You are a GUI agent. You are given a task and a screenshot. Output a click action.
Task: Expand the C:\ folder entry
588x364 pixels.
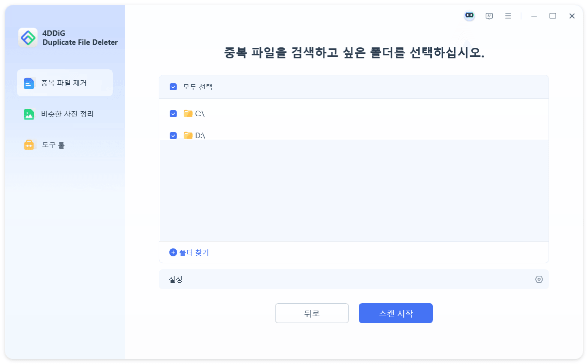199,113
